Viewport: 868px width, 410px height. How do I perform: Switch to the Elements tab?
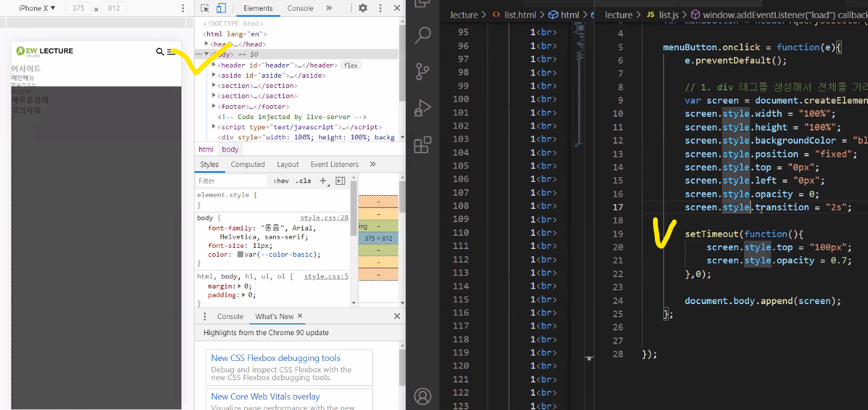pos(258,8)
